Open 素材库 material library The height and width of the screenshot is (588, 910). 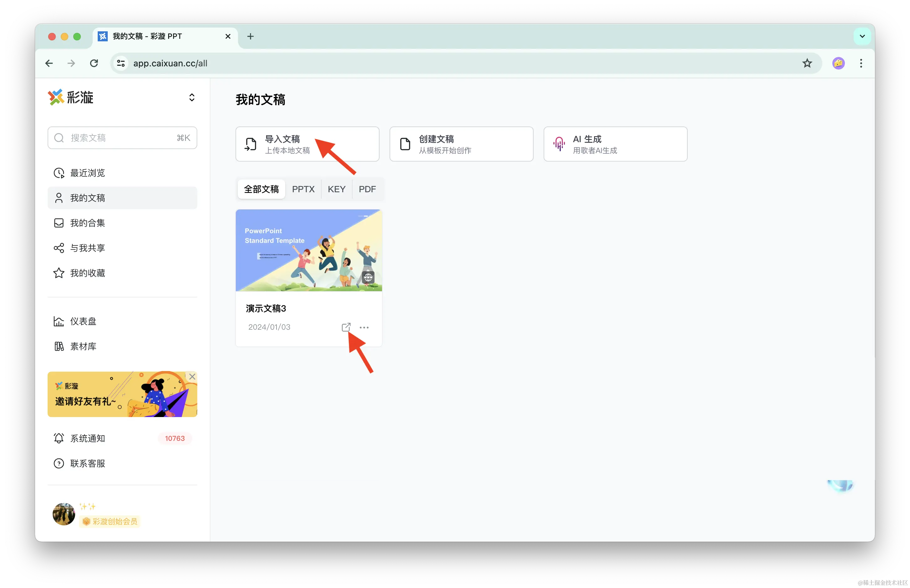pyautogui.click(x=83, y=346)
